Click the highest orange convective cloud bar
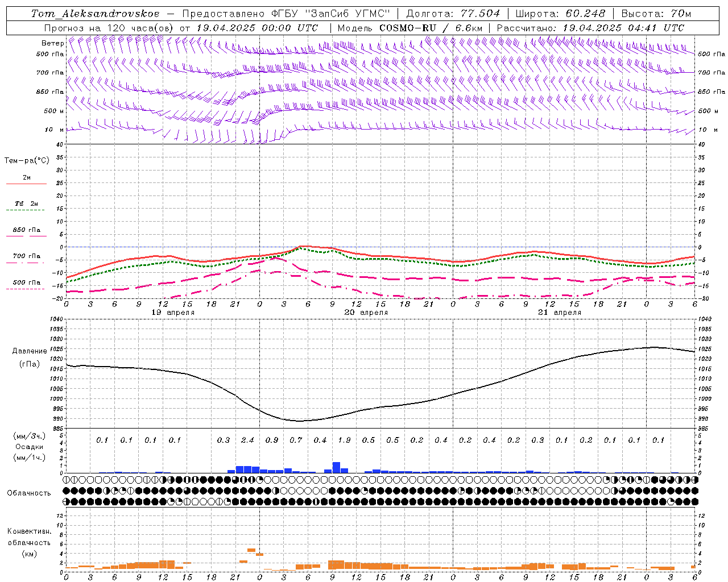This screenshot has width=728, height=582. (x=251, y=550)
